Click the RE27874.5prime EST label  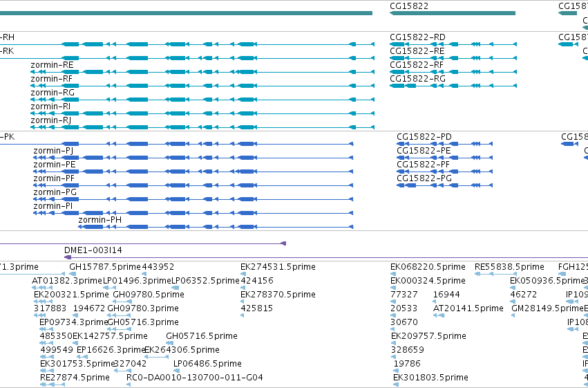(x=75, y=378)
